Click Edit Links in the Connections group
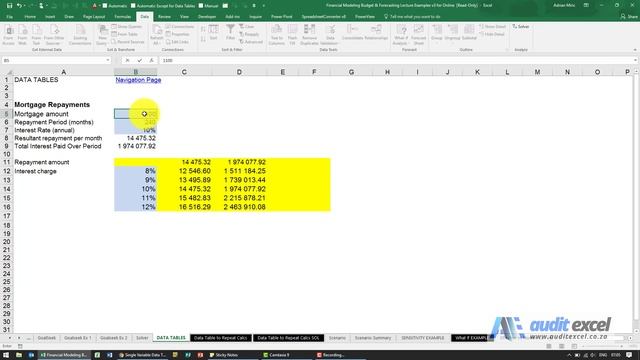Viewport: 640px width, 360px height. (x=177, y=42)
